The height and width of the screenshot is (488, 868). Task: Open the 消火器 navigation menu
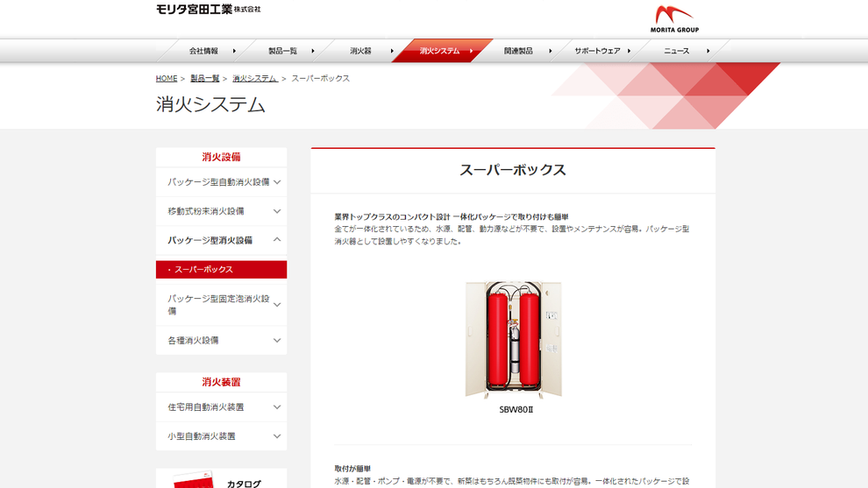click(x=360, y=51)
